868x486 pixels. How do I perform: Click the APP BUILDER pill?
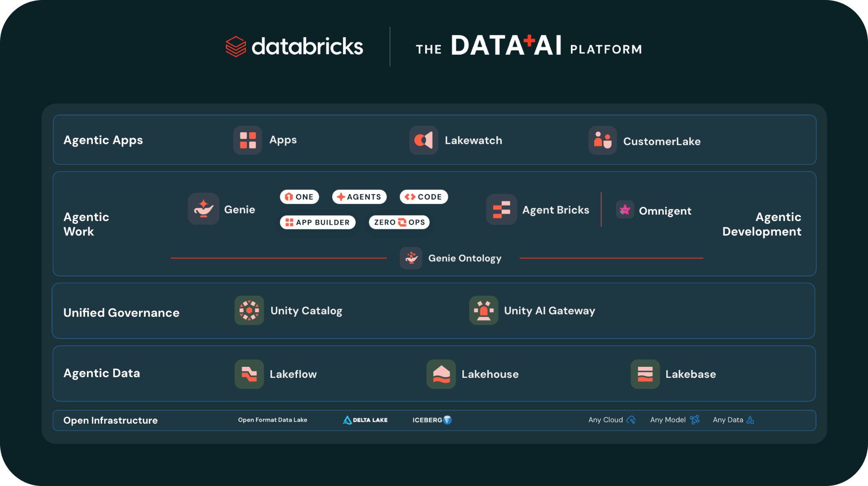tap(317, 222)
